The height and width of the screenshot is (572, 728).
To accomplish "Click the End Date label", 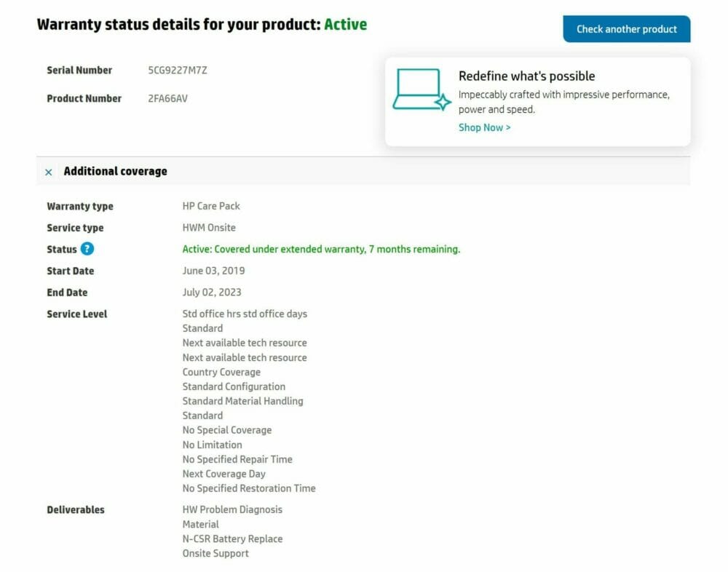I will pyautogui.click(x=67, y=293).
